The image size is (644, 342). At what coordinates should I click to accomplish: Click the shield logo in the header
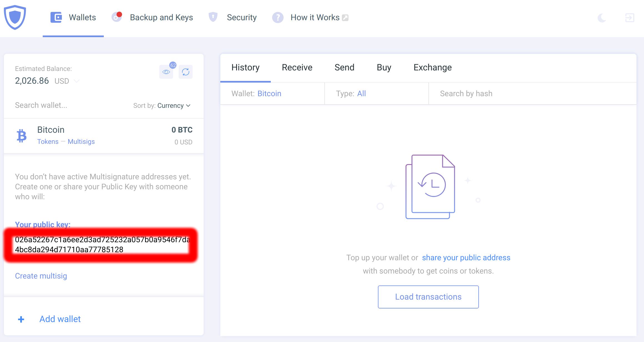(x=15, y=17)
